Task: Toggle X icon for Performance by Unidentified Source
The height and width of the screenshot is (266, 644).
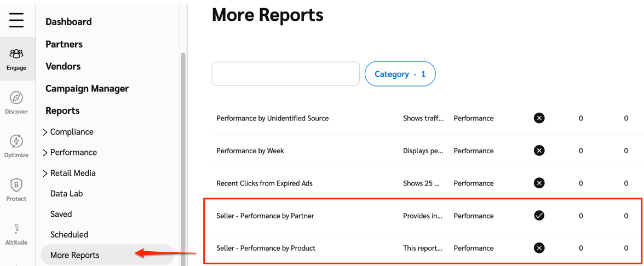Action: (539, 118)
